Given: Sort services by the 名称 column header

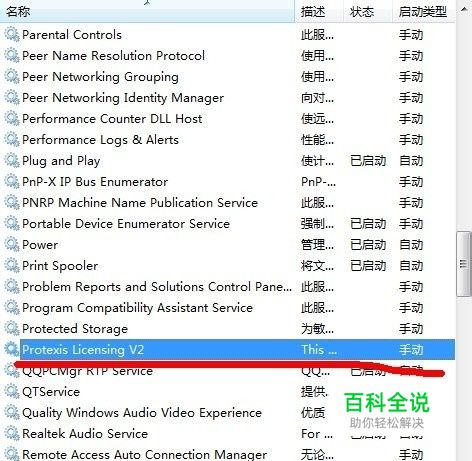Looking at the screenshot, I should click(x=147, y=11).
